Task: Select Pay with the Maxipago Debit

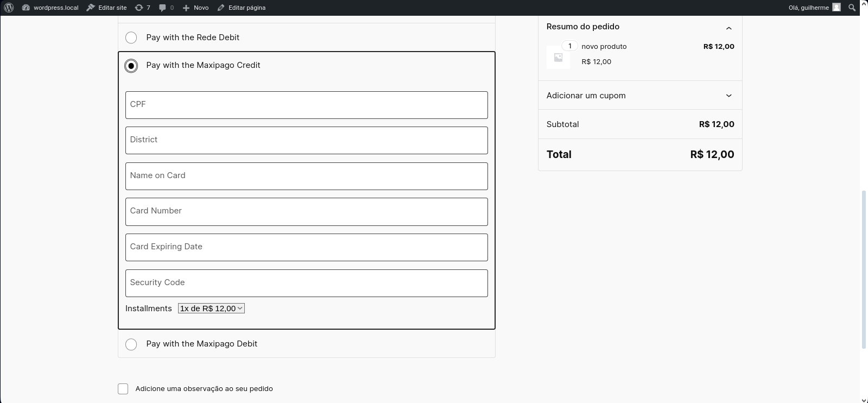Action: point(131,344)
